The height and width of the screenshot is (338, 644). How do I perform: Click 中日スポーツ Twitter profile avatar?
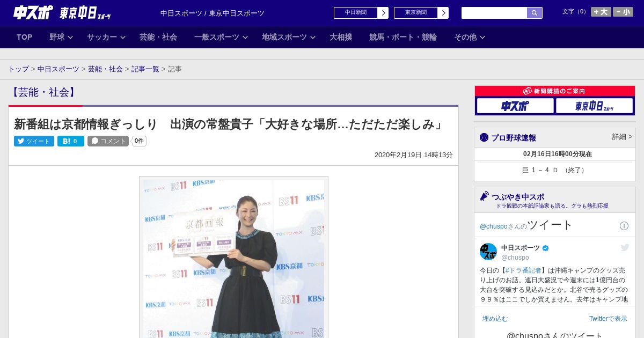488,252
